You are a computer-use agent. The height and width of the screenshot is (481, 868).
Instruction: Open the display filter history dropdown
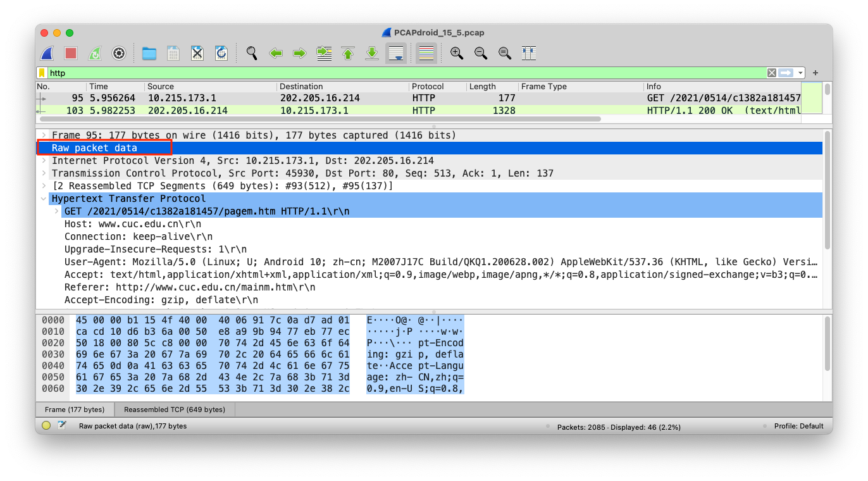coord(800,73)
